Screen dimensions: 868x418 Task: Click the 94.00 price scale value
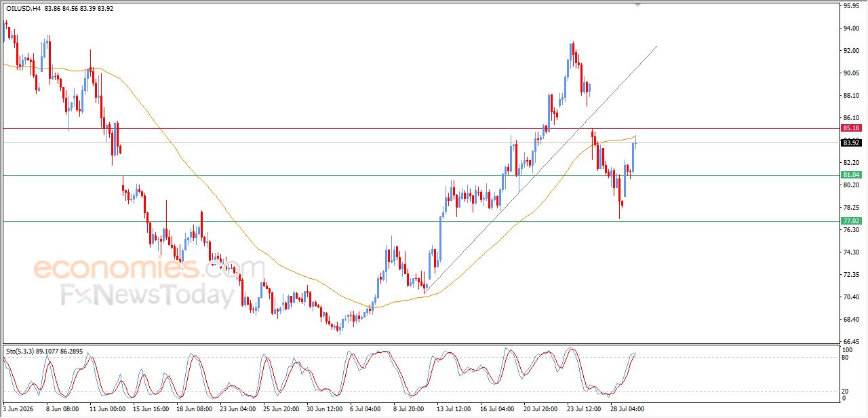[x=851, y=28]
